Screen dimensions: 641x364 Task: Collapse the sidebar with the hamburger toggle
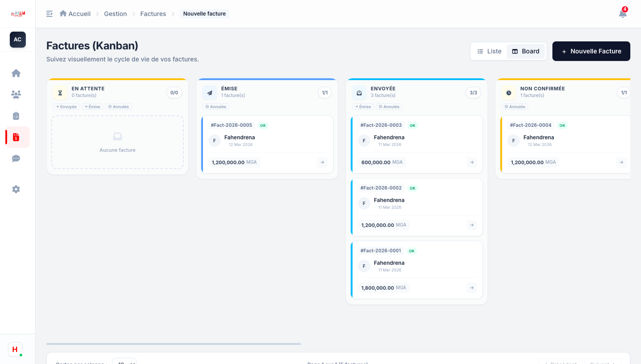click(49, 14)
